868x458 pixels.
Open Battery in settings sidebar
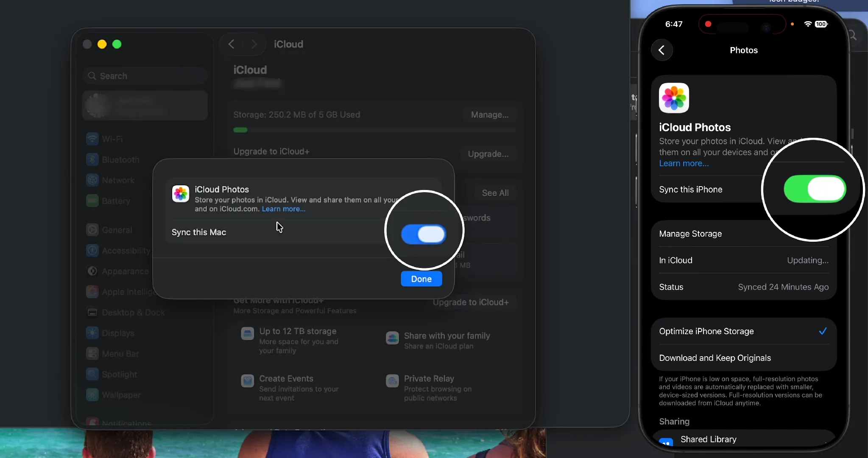point(108,201)
